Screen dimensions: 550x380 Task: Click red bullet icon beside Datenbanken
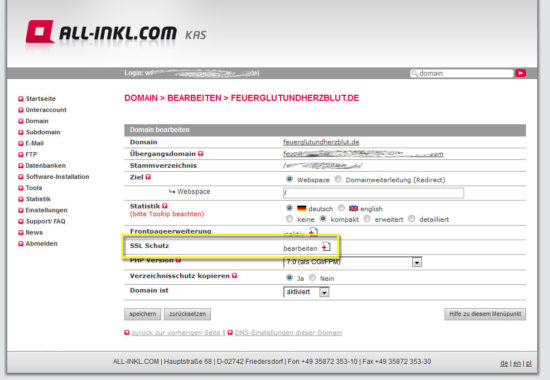coord(21,166)
